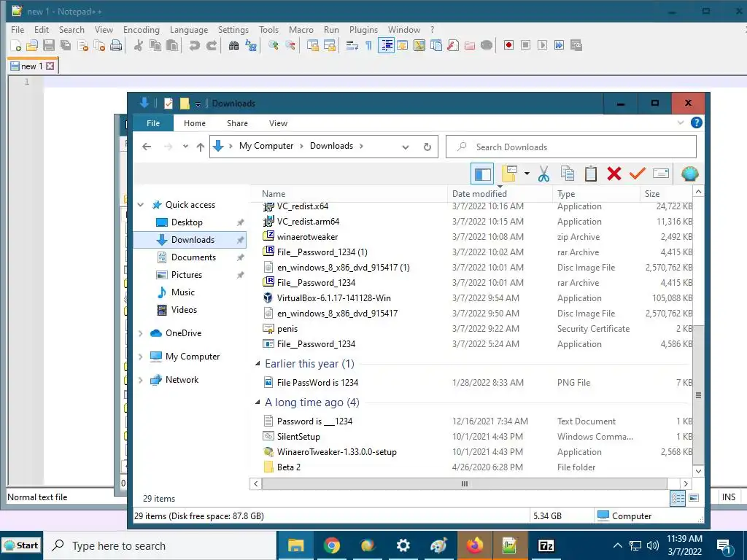This screenshot has width=747, height=560.
Task: Click the Replace icon in Notepad++ toolbar
Action: [x=251, y=45]
